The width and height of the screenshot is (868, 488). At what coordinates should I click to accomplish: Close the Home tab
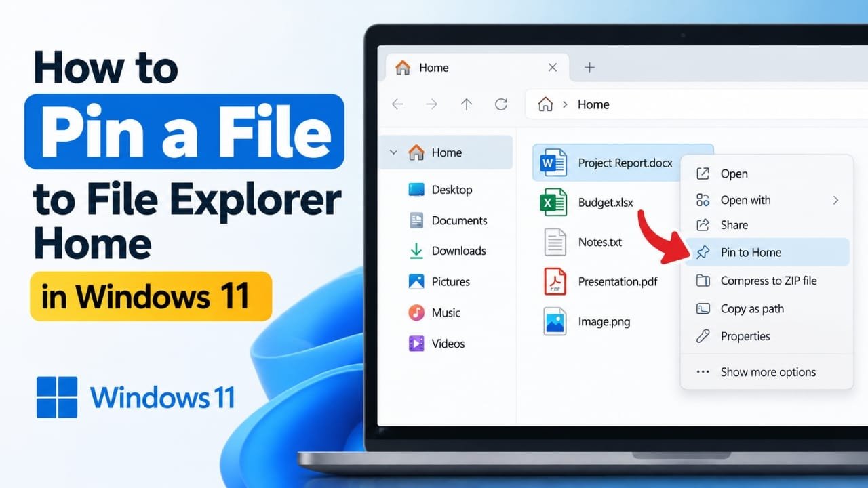(552, 67)
